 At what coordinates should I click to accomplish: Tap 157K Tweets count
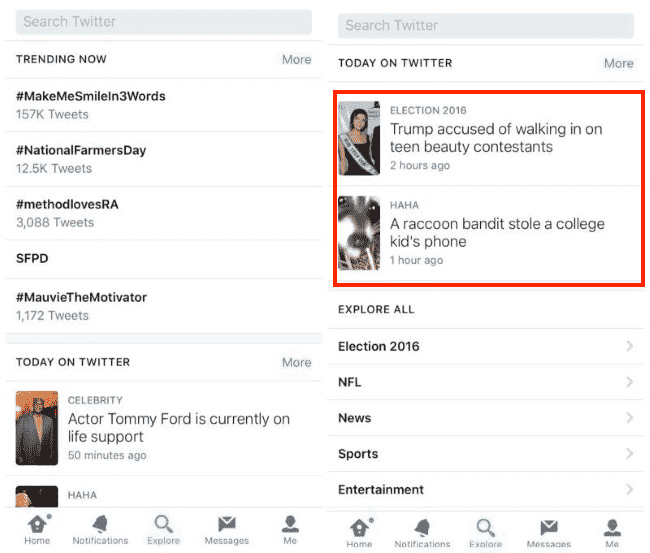click(x=52, y=114)
